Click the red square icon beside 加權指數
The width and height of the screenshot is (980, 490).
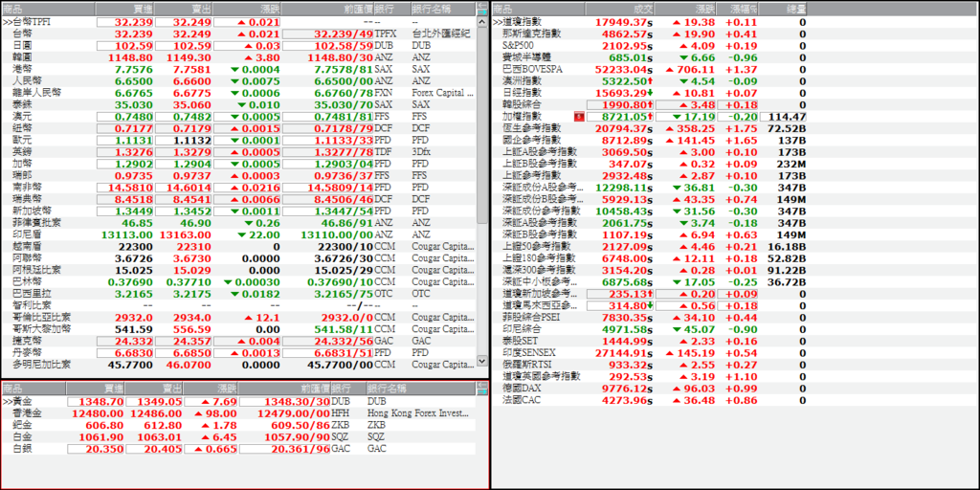click(x=579, y=116)
